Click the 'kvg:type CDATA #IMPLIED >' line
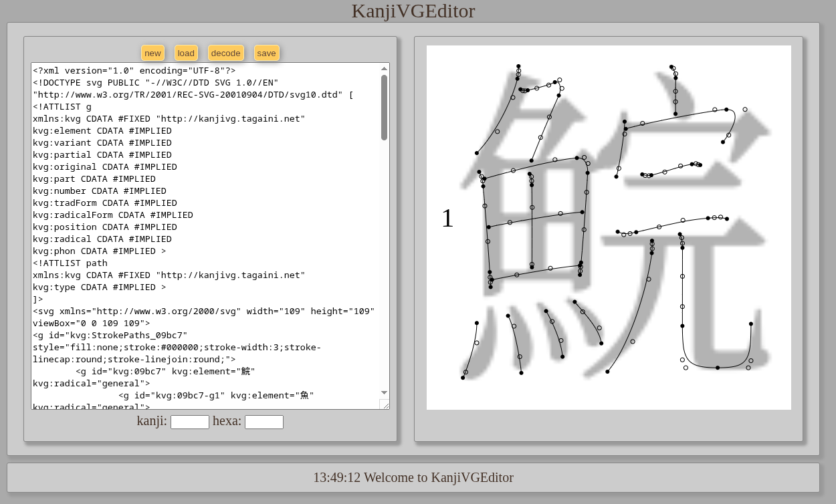Screen dimensions: 836x504 [x=100, y=287]
